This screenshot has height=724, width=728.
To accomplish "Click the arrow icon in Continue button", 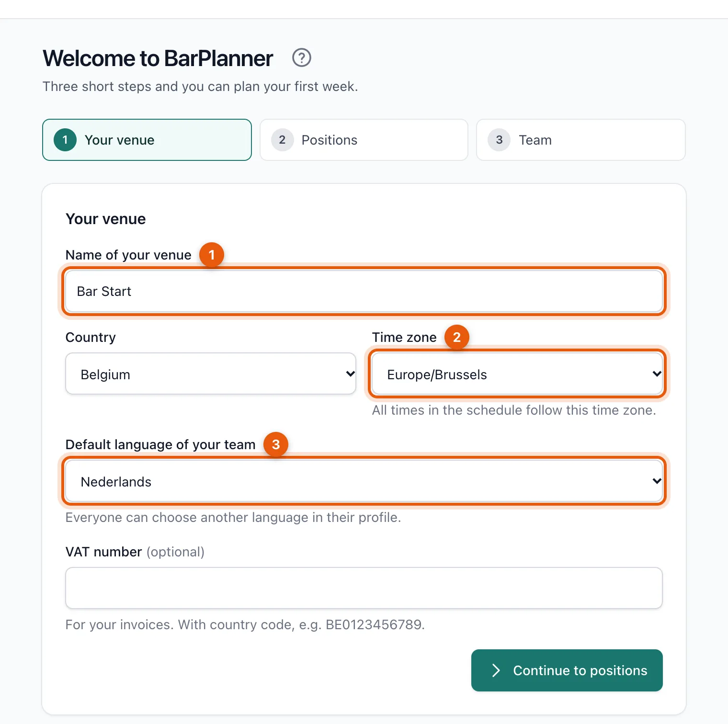I will [496, 670].
